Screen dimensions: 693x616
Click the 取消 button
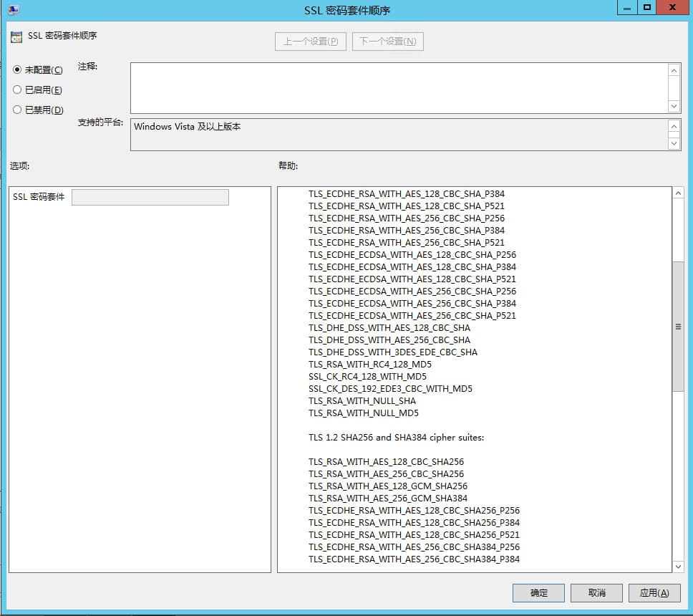596,593
